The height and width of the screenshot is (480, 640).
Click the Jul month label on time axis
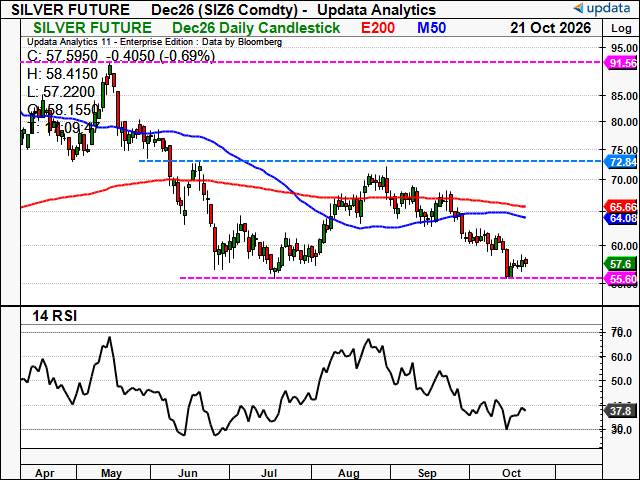[x=269, y=473]
